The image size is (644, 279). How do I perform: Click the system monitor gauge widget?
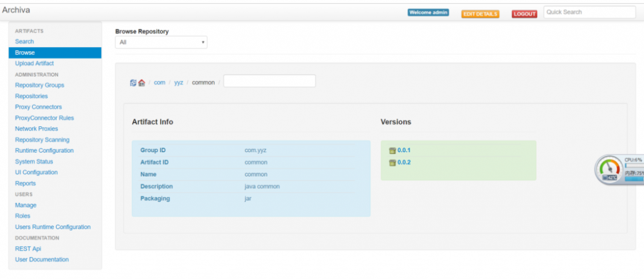click(x=620, y=169)
